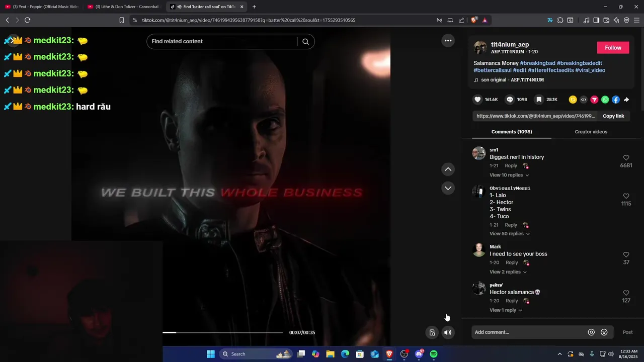Screen dimensions: 644x362
Task: Go back in browser history
Action: (x=7, y=20)
